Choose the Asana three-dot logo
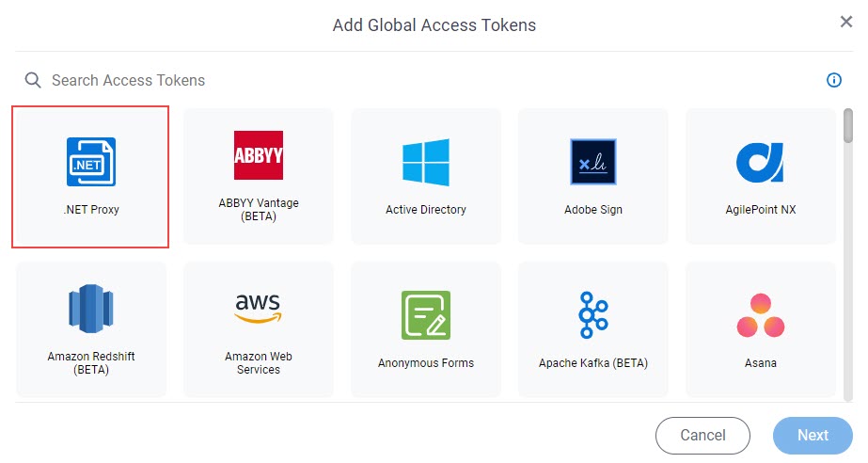Viewport: 868px width, 463px height. click(760, 315)
